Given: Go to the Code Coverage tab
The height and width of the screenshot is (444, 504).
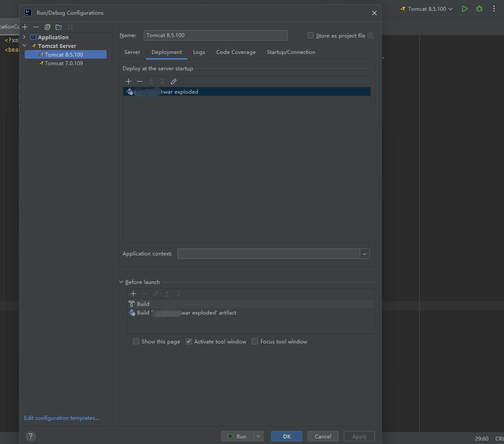Looking at the screenshot, I should coord(236,52).
